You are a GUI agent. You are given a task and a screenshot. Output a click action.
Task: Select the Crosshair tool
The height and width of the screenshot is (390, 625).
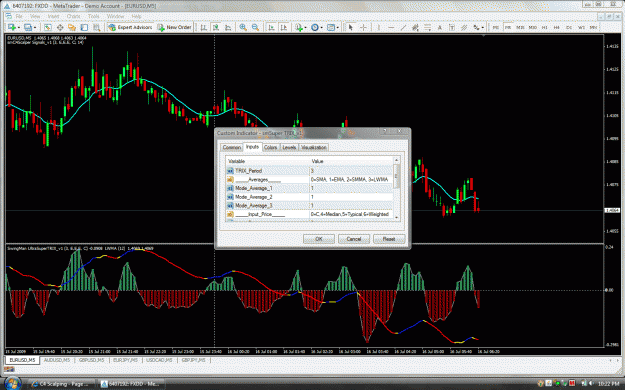pos(364,27)
